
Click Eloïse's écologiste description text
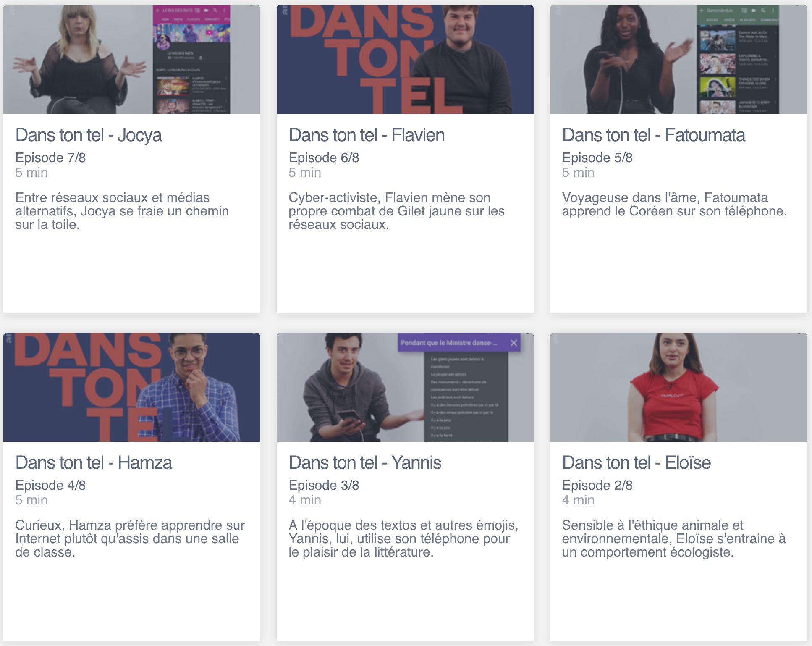tap(673, 538)
